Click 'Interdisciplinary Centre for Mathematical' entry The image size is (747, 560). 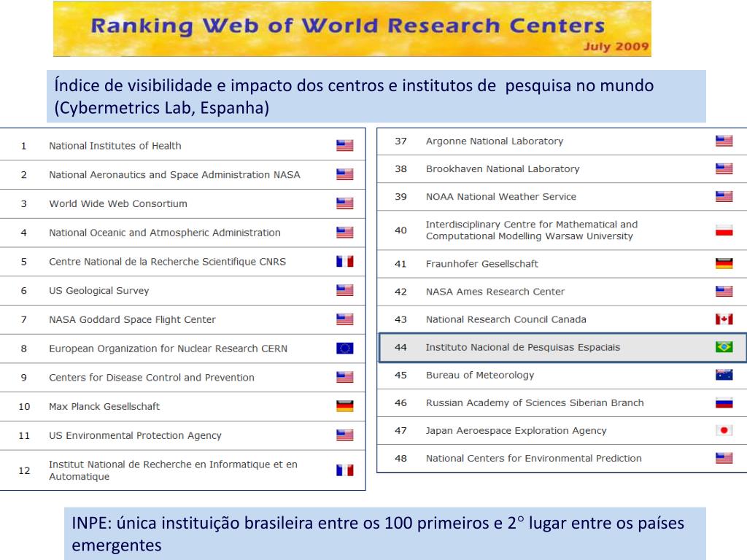click(532, 230)
